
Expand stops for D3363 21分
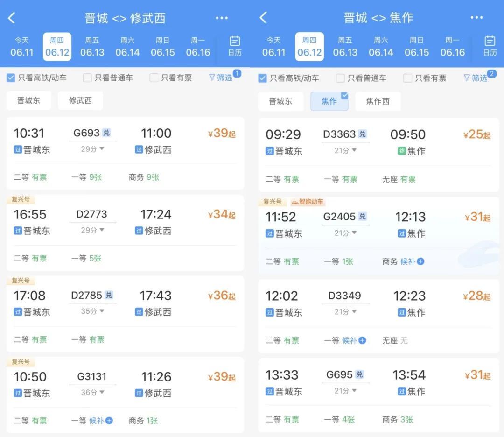tap(345, 150)
